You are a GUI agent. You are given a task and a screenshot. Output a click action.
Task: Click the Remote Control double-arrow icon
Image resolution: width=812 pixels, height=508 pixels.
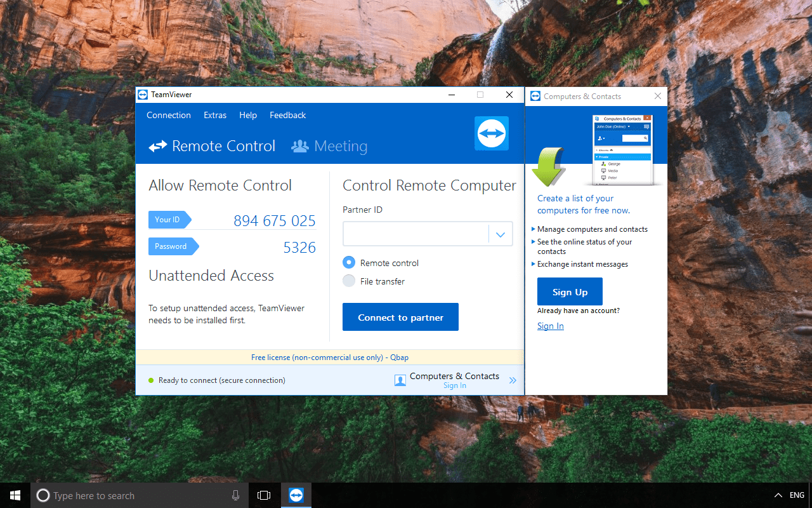[158, 147]
